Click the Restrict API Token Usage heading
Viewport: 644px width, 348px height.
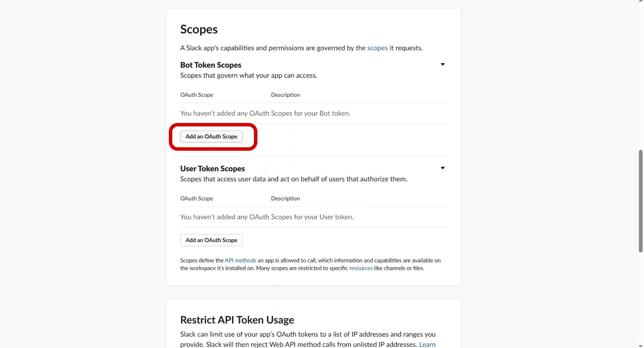237,320
